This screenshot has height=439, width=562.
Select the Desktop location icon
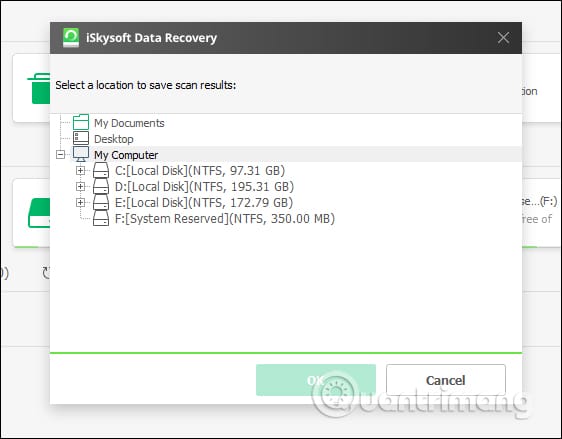81,138
